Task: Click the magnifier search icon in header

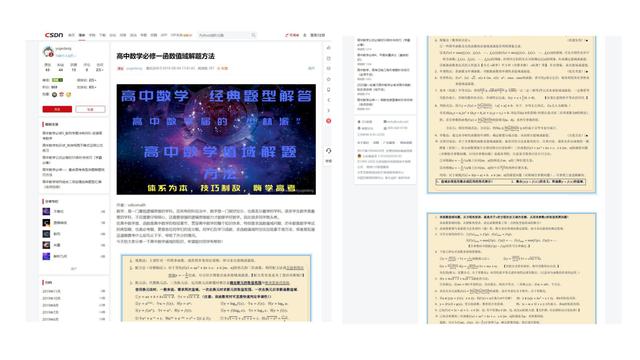Action: (x=253, y=35)
